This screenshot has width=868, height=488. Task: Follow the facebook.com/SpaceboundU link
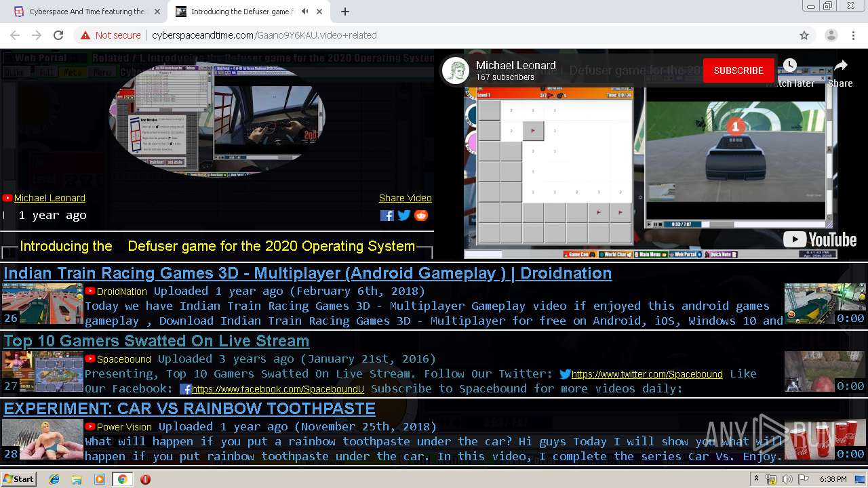(278, 389)
